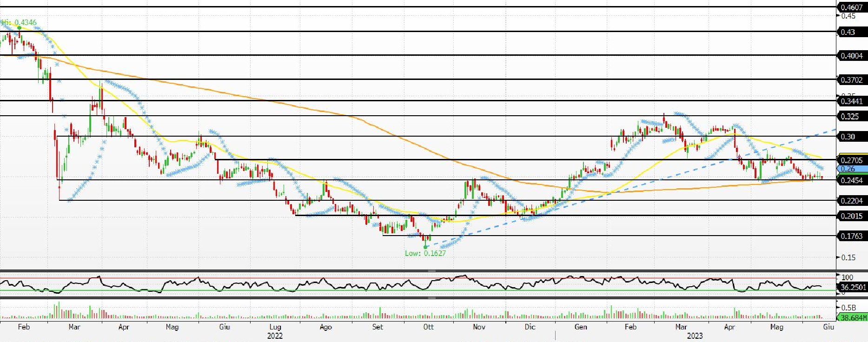Viewport: 868px width, 342px height.
Task: Click the divider grip between price and oscillator panels
Action: 432,270
